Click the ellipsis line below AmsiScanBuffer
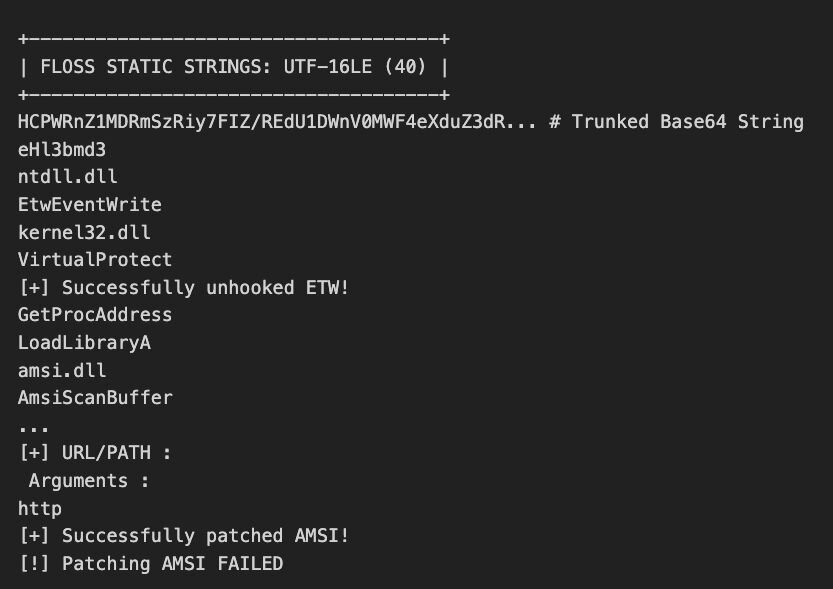The width and height of the screenshot is (833, 589). [x=33, y=428]
